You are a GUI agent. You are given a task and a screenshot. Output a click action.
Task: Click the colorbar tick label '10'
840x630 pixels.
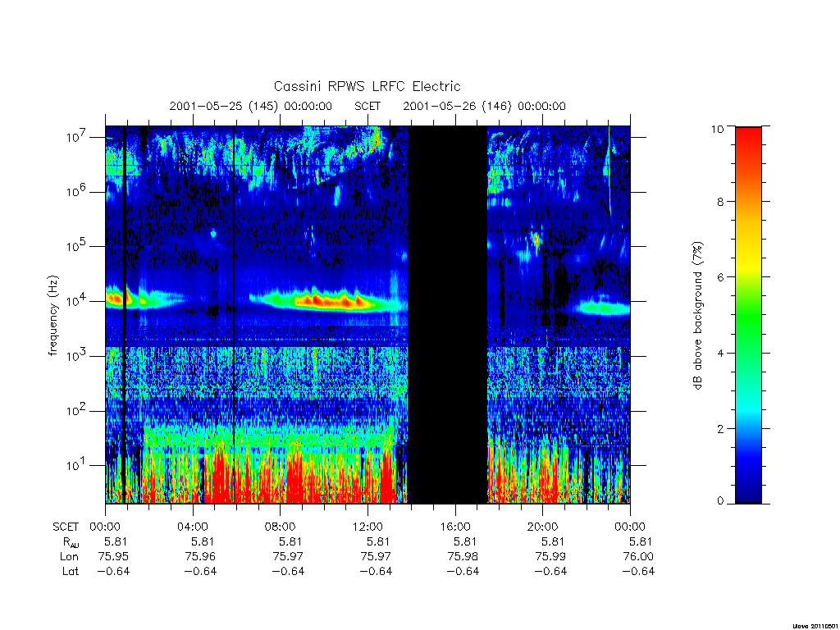point(717,129)
